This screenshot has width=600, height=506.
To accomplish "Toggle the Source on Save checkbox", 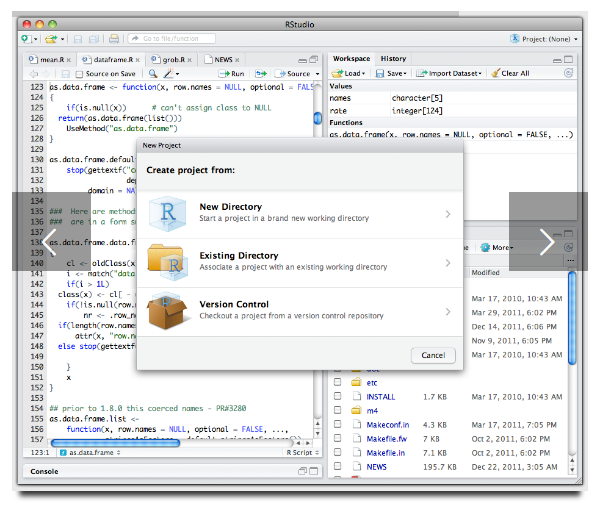I will (x=79, y=74).
